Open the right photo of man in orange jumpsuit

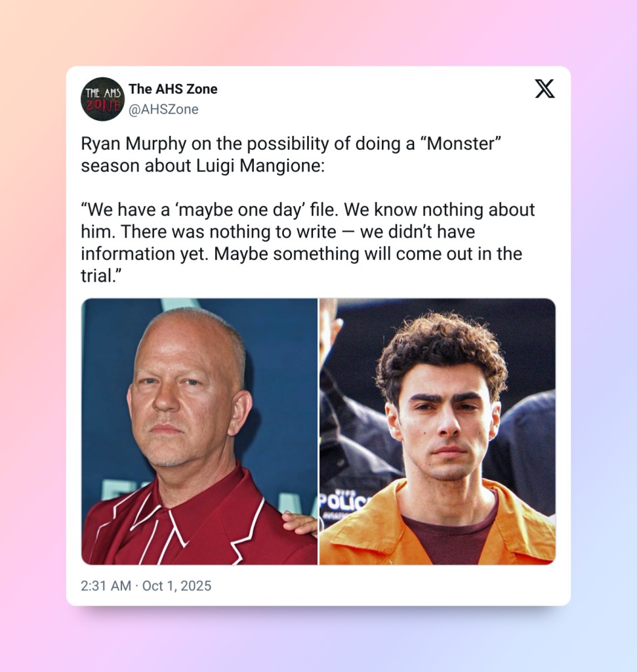point(438,431)
